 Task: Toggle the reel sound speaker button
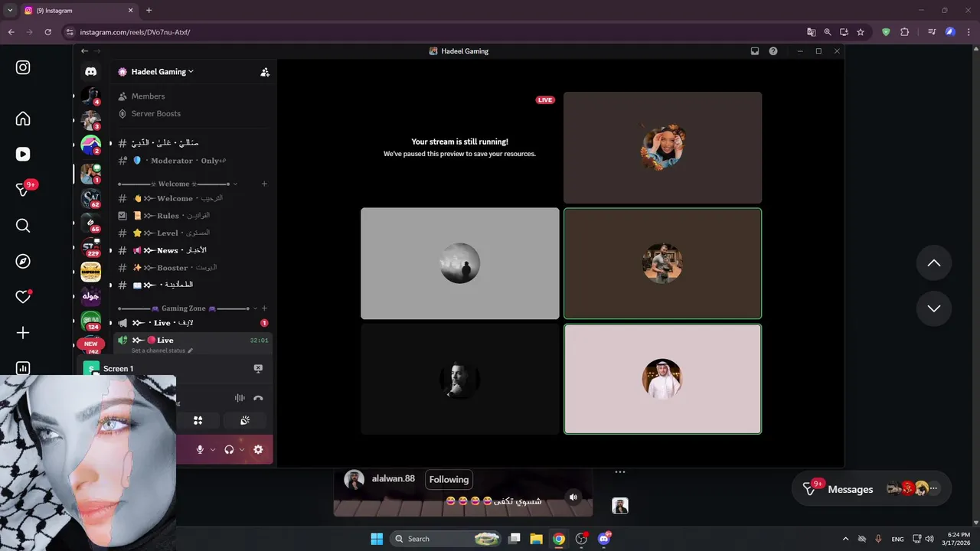pos(573,497)
